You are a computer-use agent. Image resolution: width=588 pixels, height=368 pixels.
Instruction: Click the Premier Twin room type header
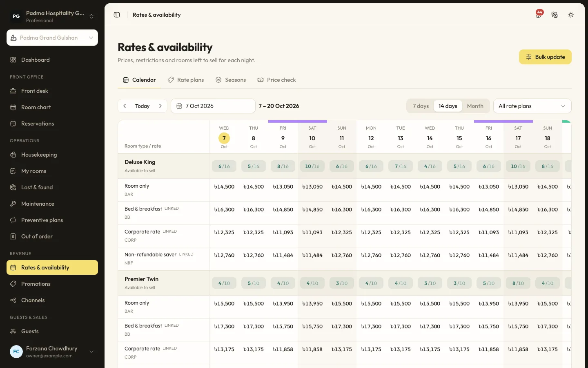[163, 283]
